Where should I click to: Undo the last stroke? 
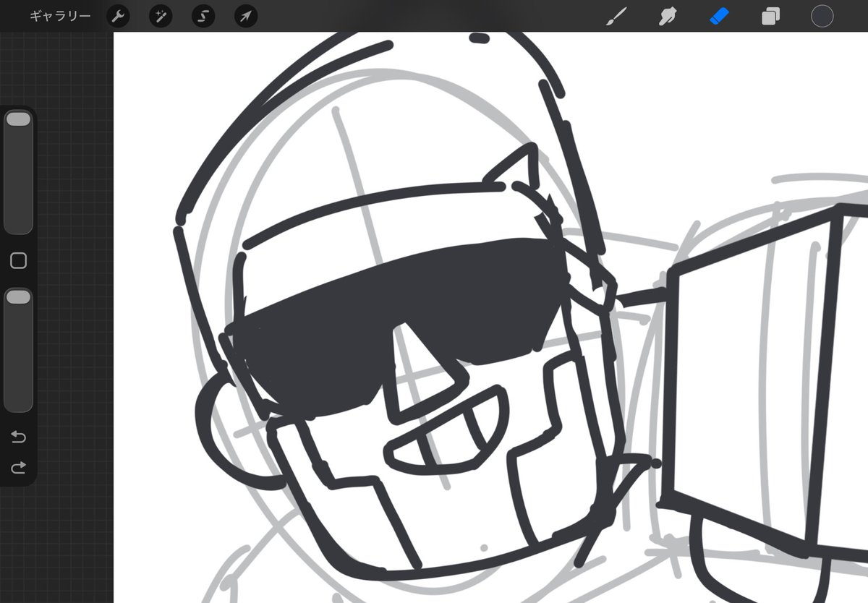click(18, 437)
